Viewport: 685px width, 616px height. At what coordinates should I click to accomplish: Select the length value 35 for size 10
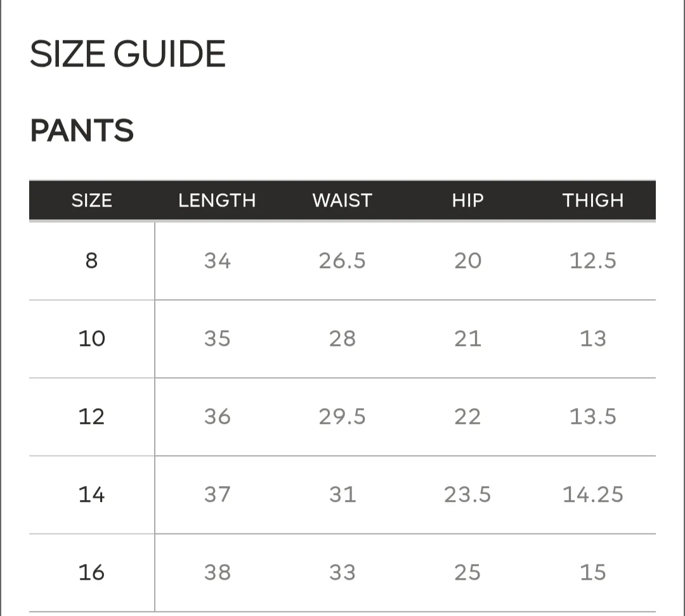coord(217,338)
